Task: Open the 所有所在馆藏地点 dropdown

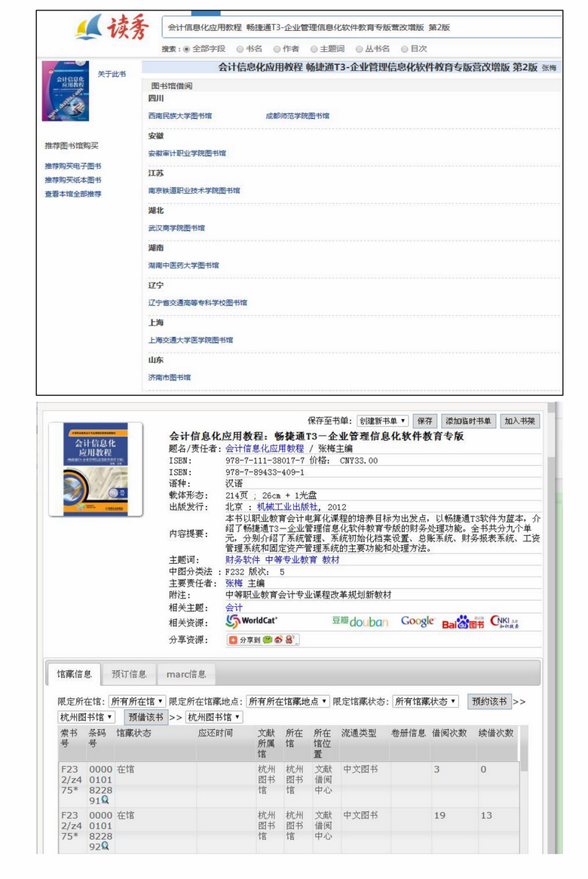Action: tap(287, 701)
